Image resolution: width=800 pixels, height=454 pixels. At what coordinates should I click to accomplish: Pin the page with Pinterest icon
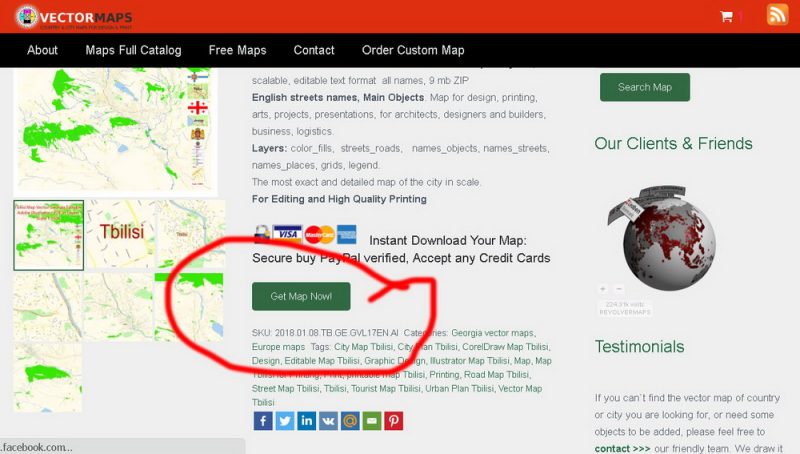(x=393, y=421)
